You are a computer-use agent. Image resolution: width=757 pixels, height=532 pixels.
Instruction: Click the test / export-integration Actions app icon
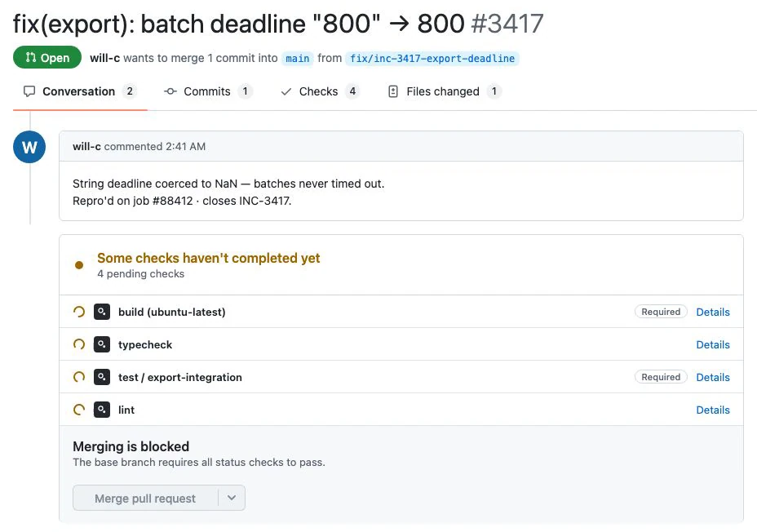click(102, 377)
